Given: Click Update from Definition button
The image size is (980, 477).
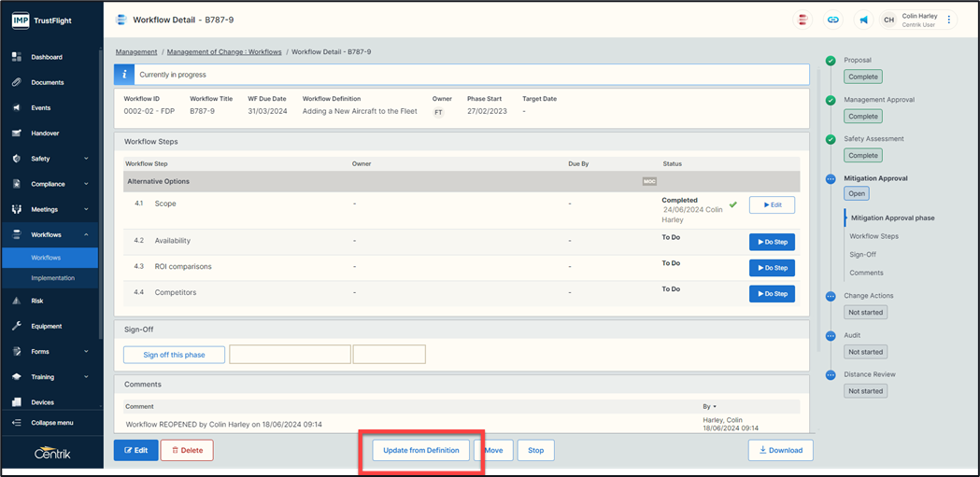Looking at the screenshot, I should click(421, 450).
